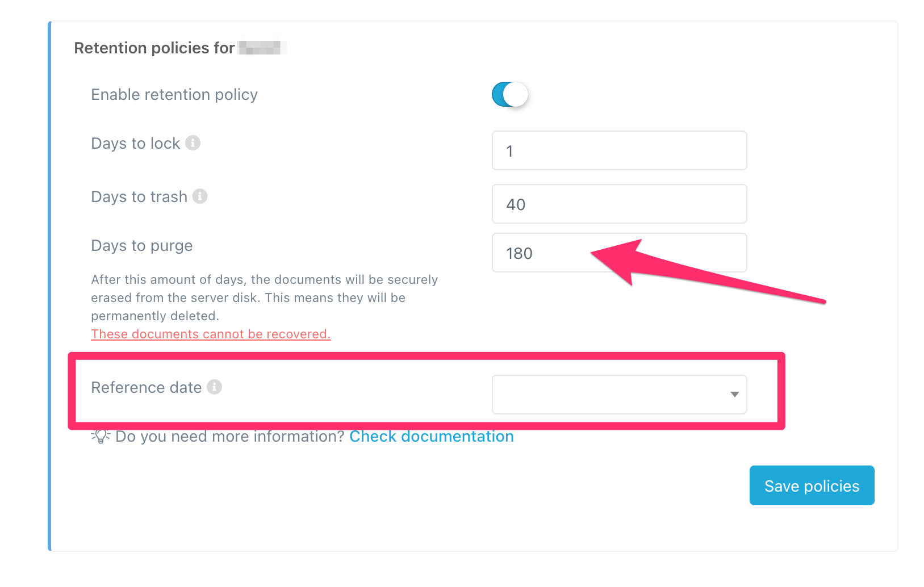924x587 pixels.
Task: Click the lightbulb icon before the documentation hint
Action: [x=101, y=436]
